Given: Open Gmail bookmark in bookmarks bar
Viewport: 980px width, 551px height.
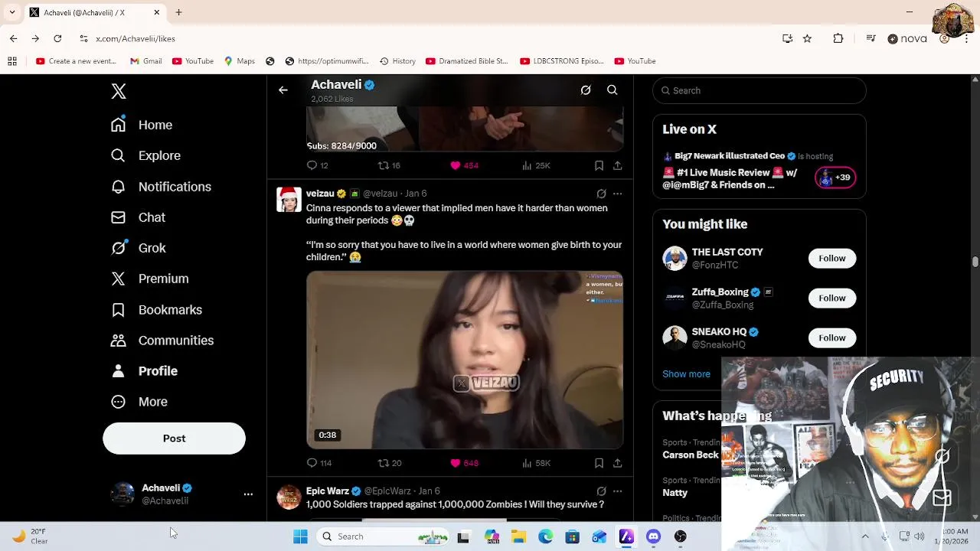Looking at the screenshot, I should point(145,61).
